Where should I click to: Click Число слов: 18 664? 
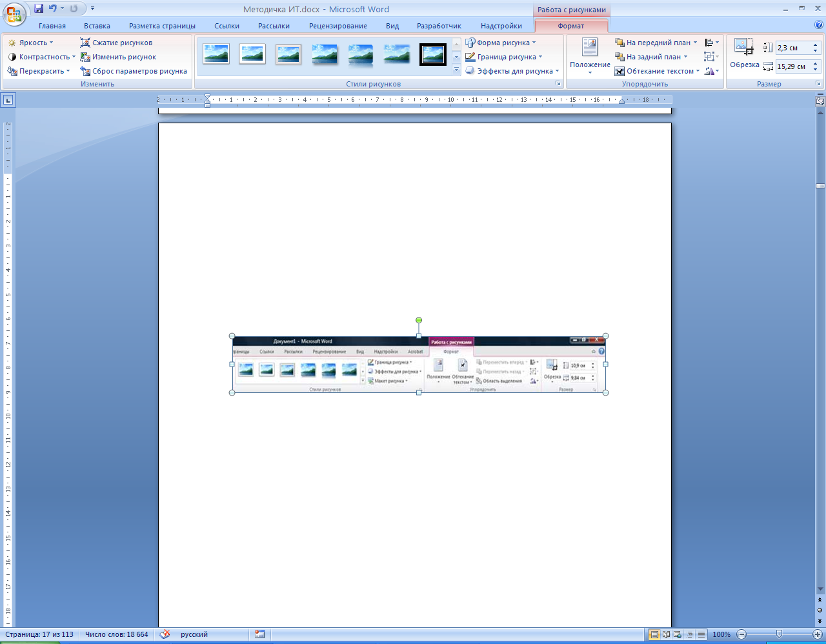coord(117,634)
